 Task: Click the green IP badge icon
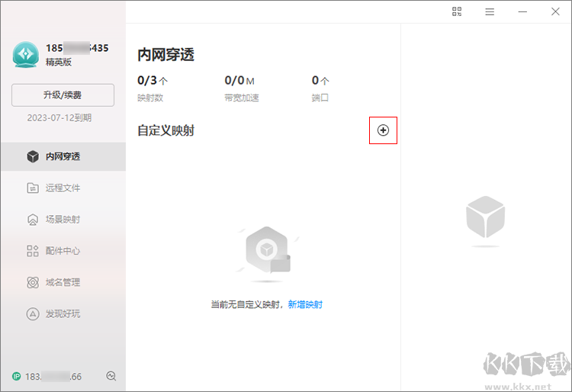coord(16,376)
